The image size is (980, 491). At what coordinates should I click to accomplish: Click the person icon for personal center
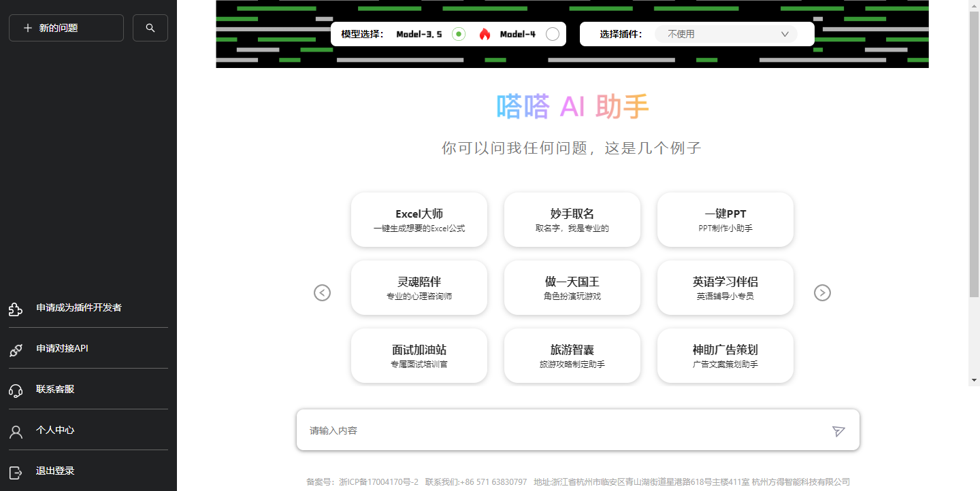click(16, 432)
